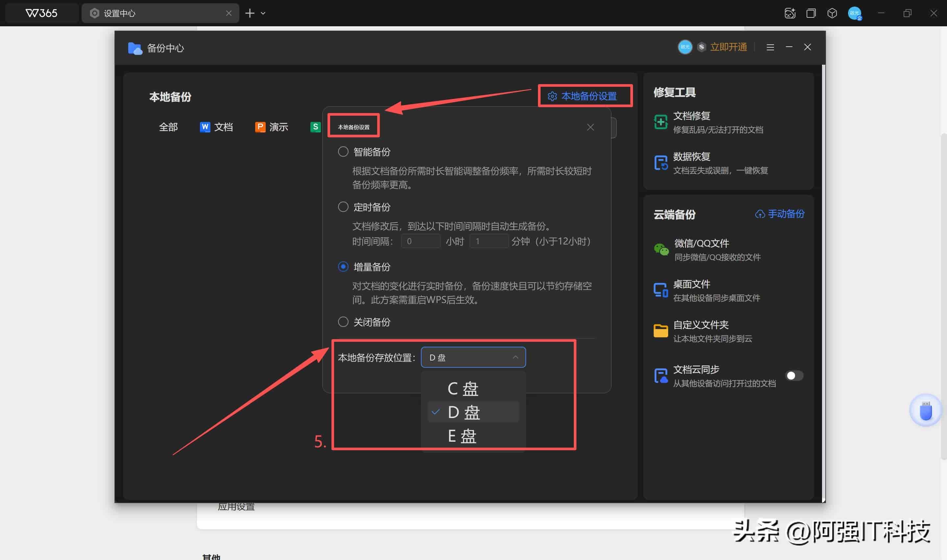Click the 本地备份 heading text
Screen dimensions: 947x560
click(x=170, y=97)
